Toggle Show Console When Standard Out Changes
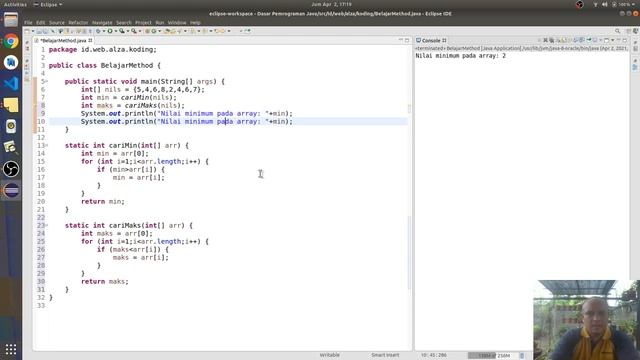 tap(576, 40)
